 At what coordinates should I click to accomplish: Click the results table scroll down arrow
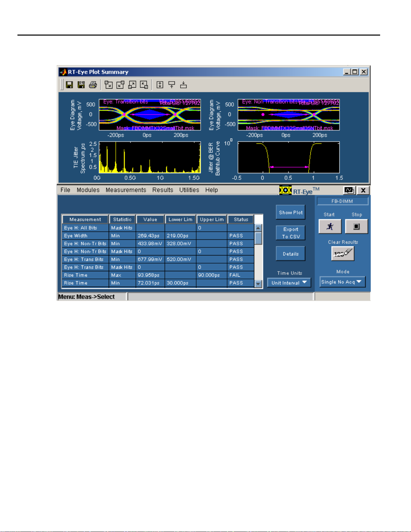258,284
